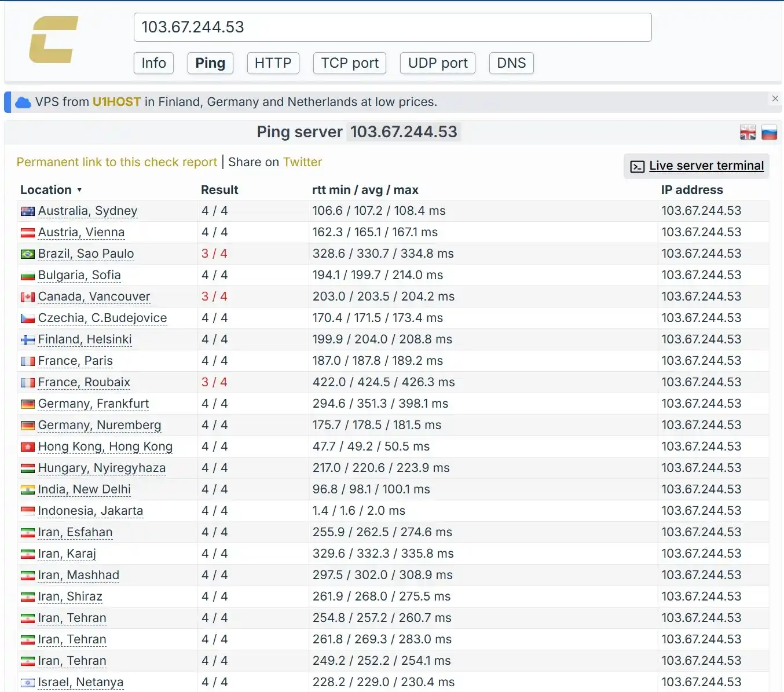Select the DNS check button
The image size is (784, 692).
pos(511,63)
